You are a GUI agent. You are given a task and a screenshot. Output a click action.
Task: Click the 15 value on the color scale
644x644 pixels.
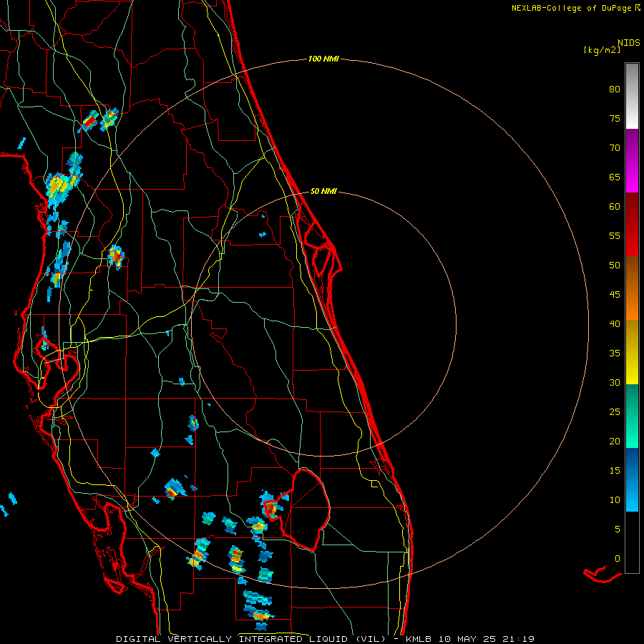615,471
